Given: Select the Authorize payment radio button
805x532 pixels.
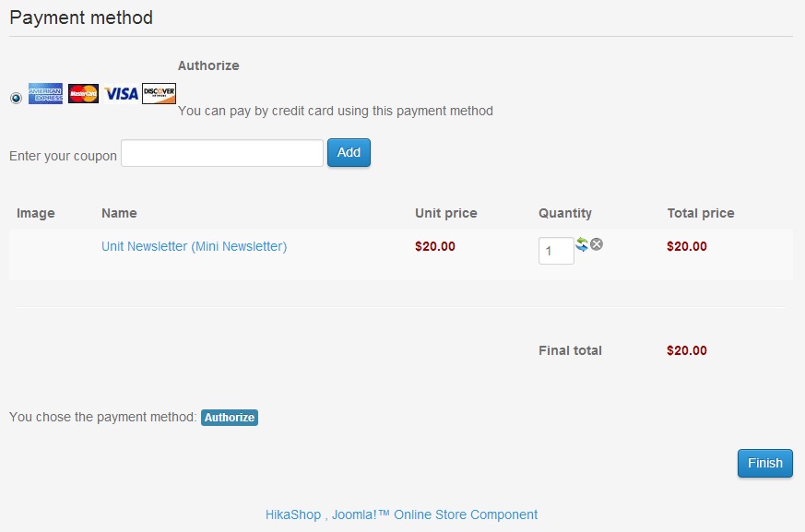Looking at the screenshot, I should click(x=16, y=98).
